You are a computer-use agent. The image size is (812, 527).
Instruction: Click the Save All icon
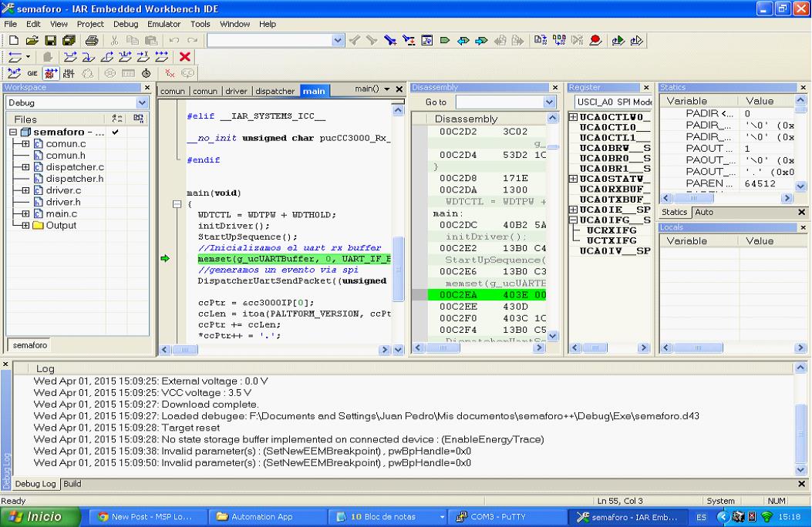click(69, 40)
